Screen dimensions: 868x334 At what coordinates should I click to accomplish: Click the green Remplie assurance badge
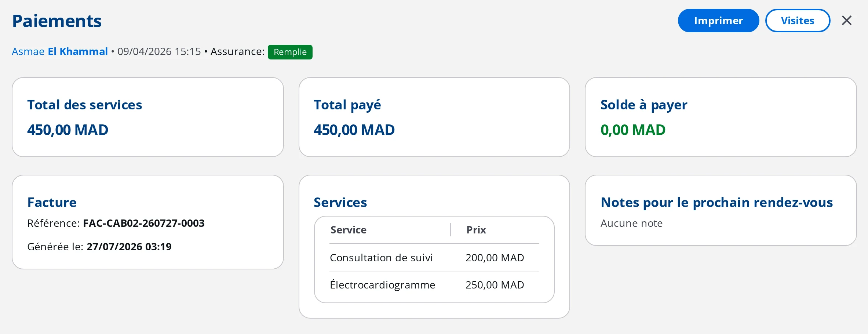(x=290, y=52)
